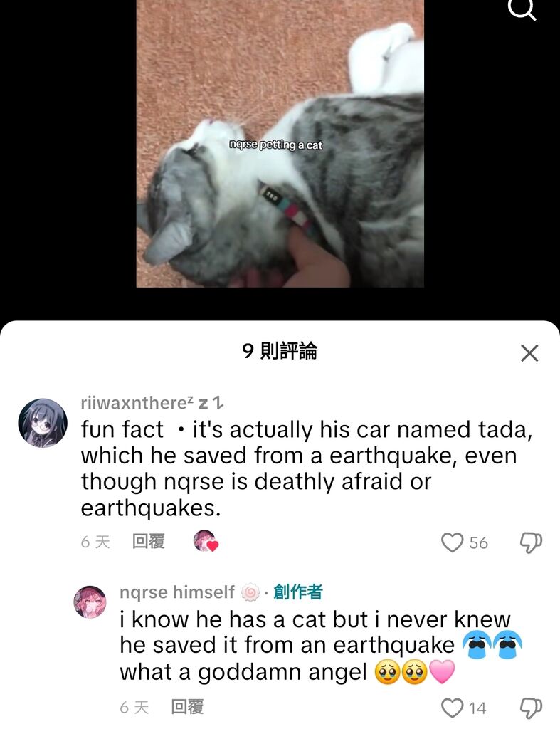This screenshot has height=729, width=560.
Task: Tap the 9 則評論 comments header
Action: (280, 351)
